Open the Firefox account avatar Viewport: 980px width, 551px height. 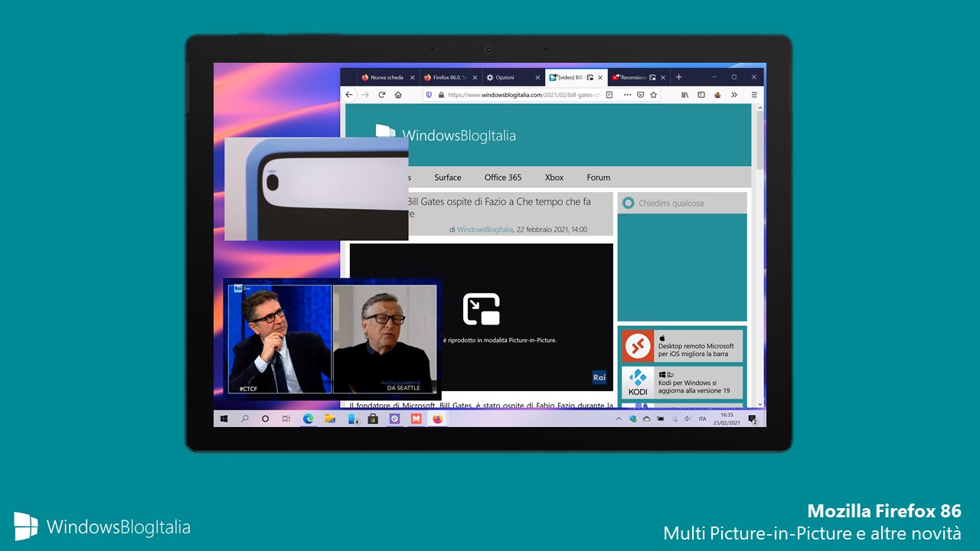click(718, 95)
